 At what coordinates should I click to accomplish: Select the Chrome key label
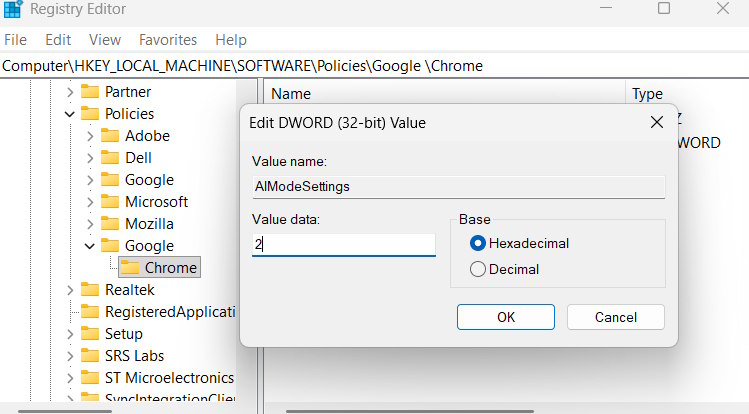(x=171, y=268)
